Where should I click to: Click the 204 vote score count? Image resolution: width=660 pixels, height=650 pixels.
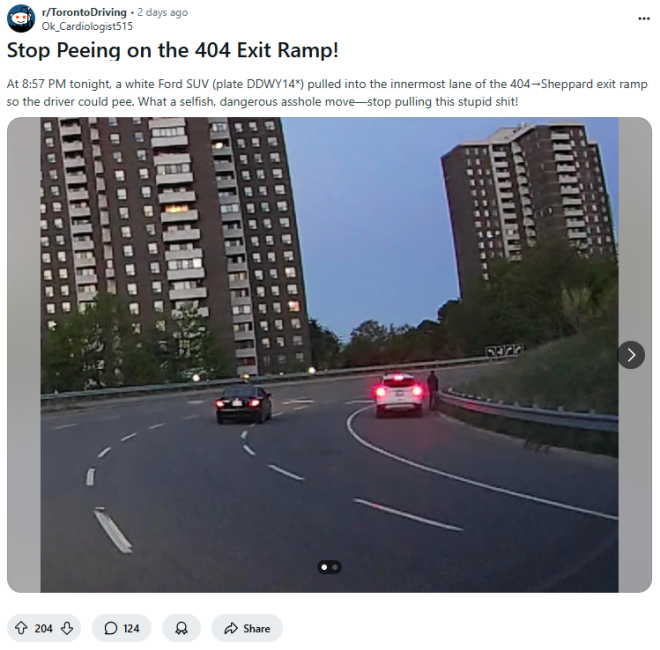tap(43, 629)
